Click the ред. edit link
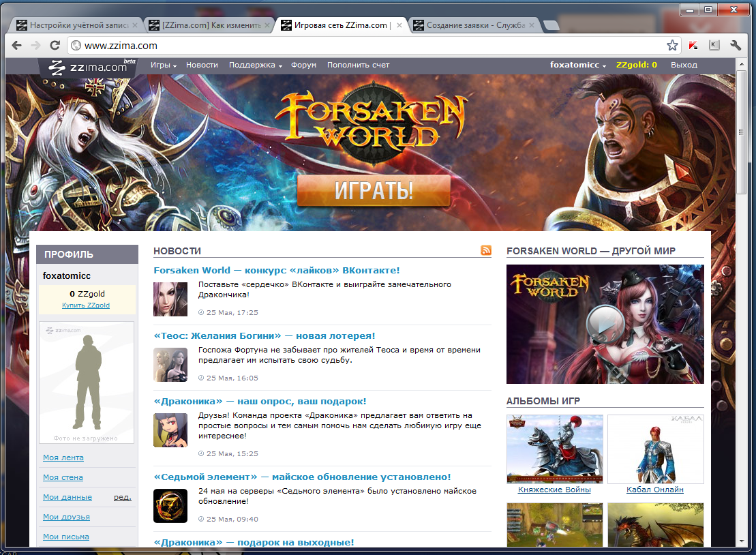 [123, 497]
